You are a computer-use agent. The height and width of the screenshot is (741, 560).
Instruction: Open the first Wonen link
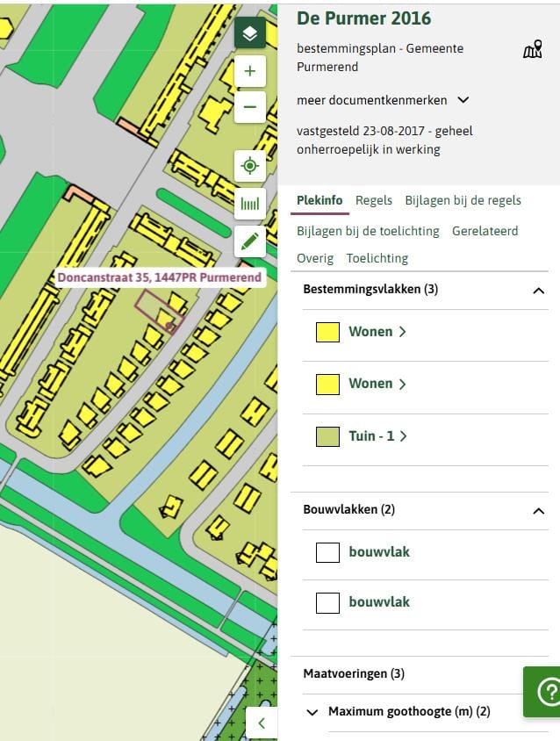click(x=377, y=332)
